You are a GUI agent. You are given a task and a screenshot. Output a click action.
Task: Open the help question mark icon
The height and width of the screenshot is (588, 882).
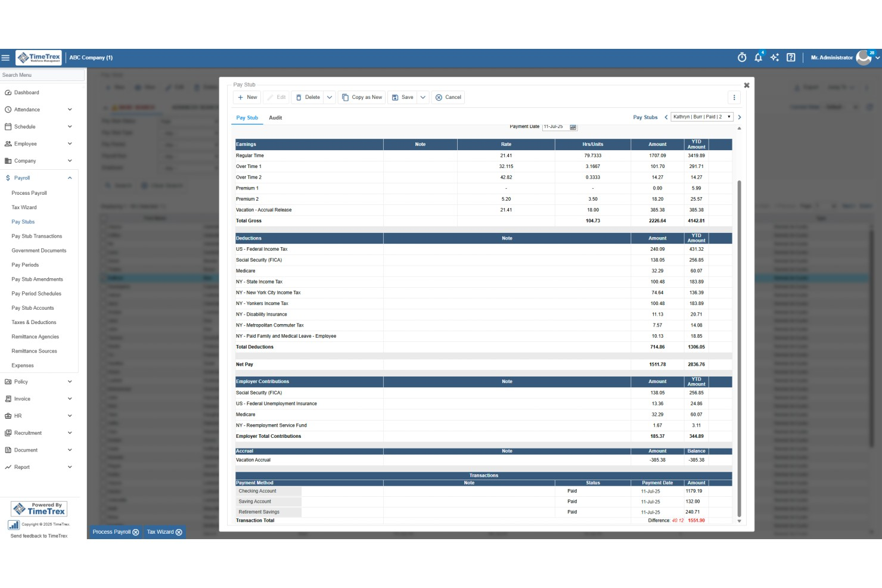791,57
